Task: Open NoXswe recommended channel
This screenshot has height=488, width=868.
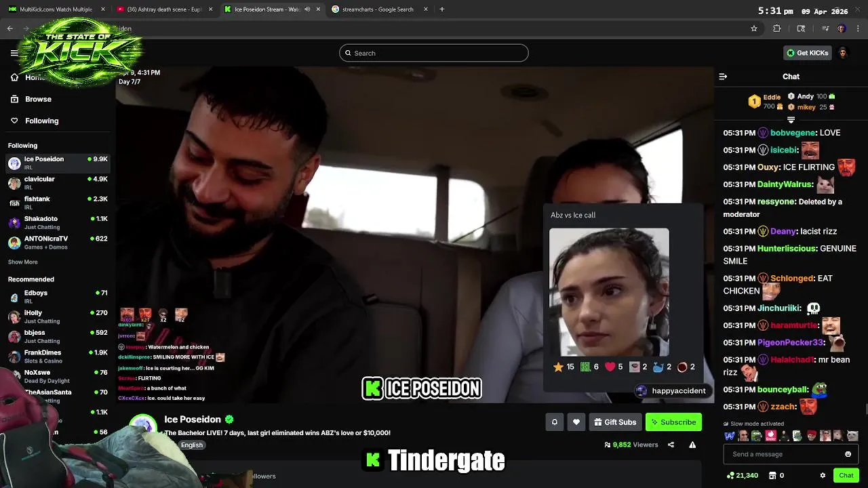Action: [x=58, y=376]
